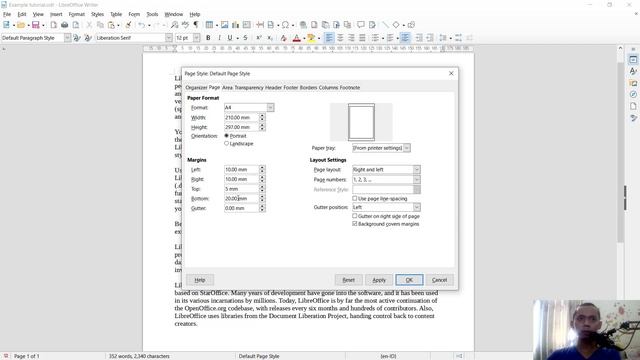This screenshot has width=640, height=360.
Task: Open the paper Format A4 dropdown
Action: click(270, 107)
